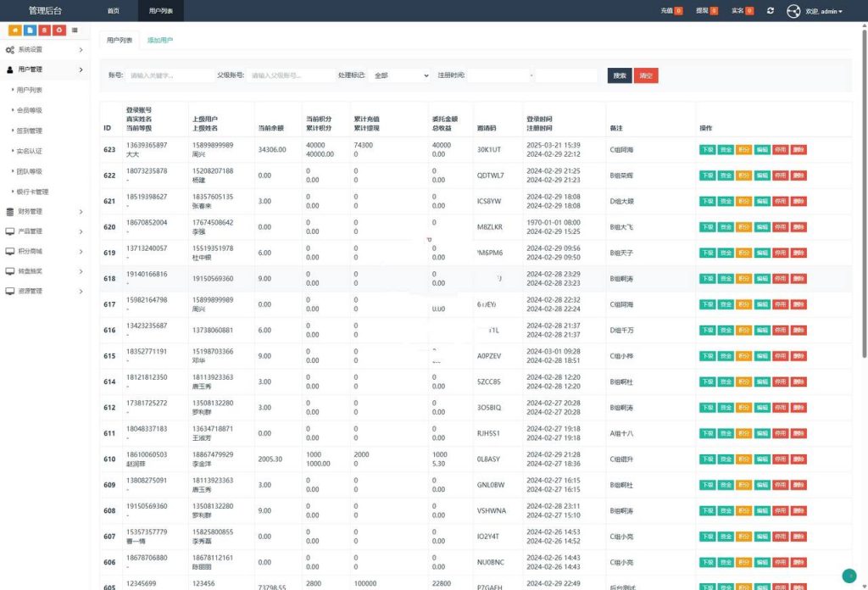
Task: Open the 处理标记 filter dropdown showing 全部
Action: [402, 75]
